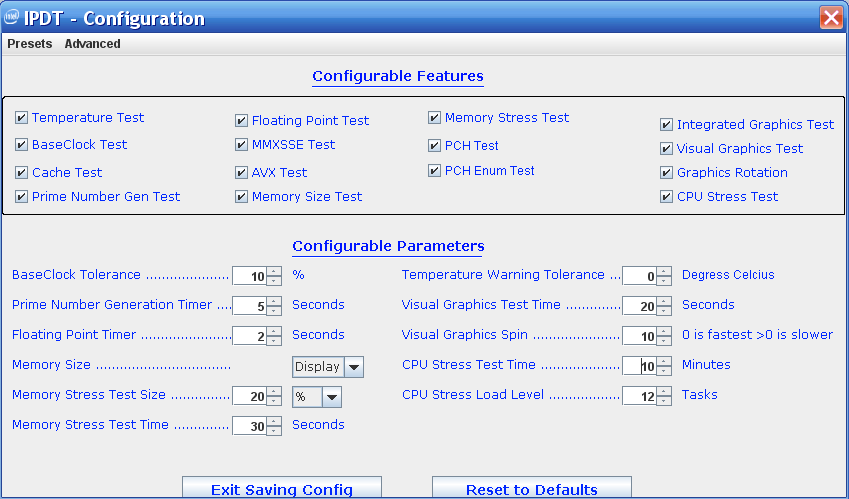Viewport: 849px width, 499px height.
Task: Open Memory Stress Test Size unit dropdown
Action: pyautogui.click(x=332, y=397)
